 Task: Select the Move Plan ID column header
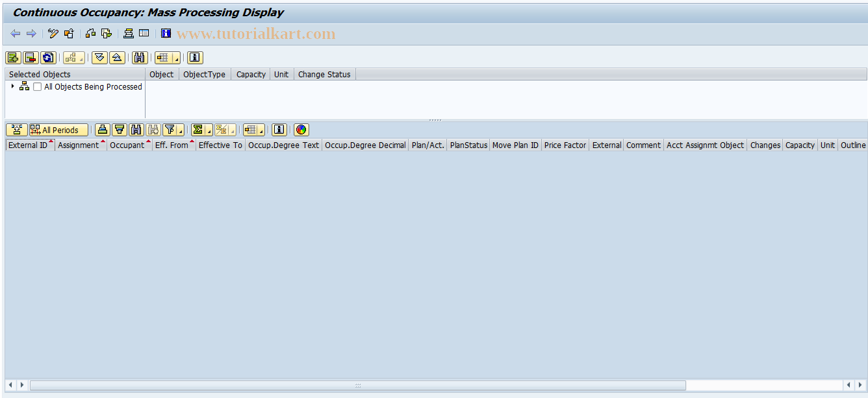coord(515,145)
